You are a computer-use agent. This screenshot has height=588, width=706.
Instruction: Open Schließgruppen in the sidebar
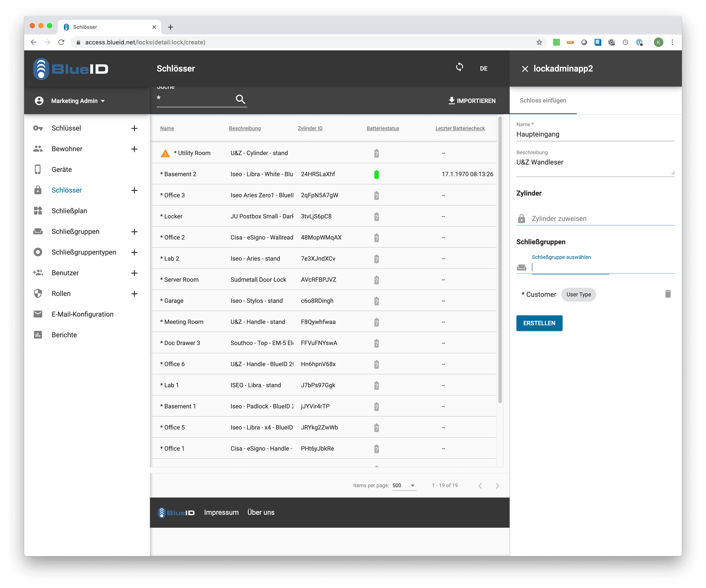(x=75, y=232)
